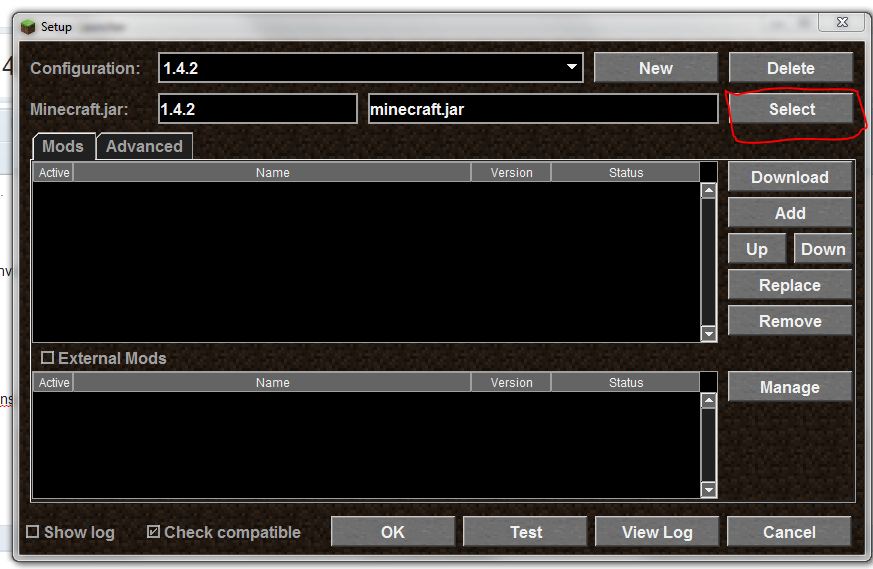Close the Setup window

pos(842,22)
